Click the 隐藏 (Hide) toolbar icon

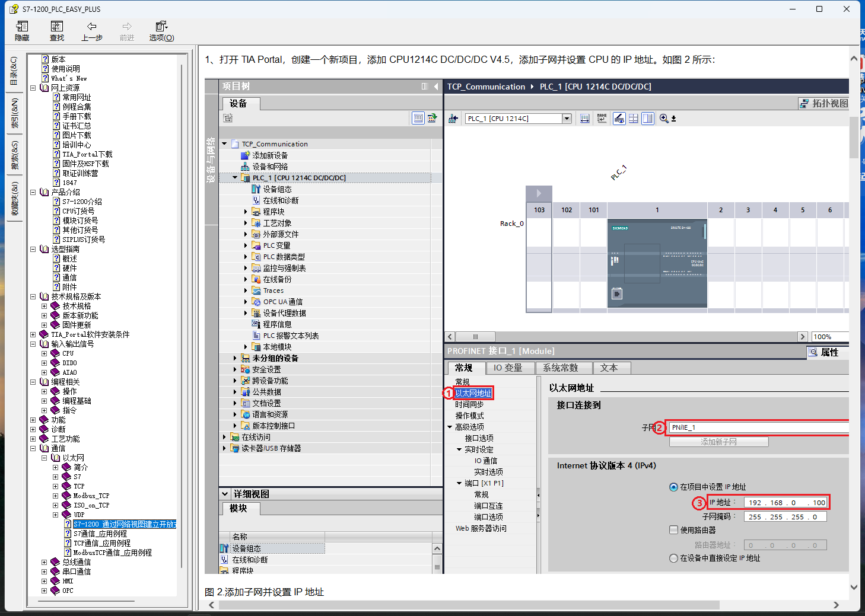click(22, 27)
